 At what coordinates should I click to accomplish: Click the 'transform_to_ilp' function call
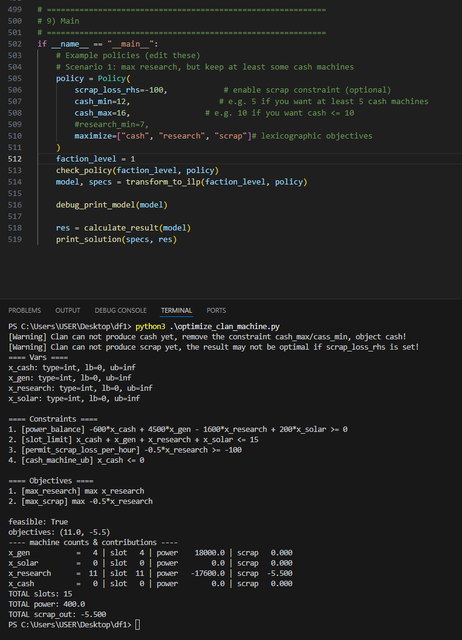163,182
